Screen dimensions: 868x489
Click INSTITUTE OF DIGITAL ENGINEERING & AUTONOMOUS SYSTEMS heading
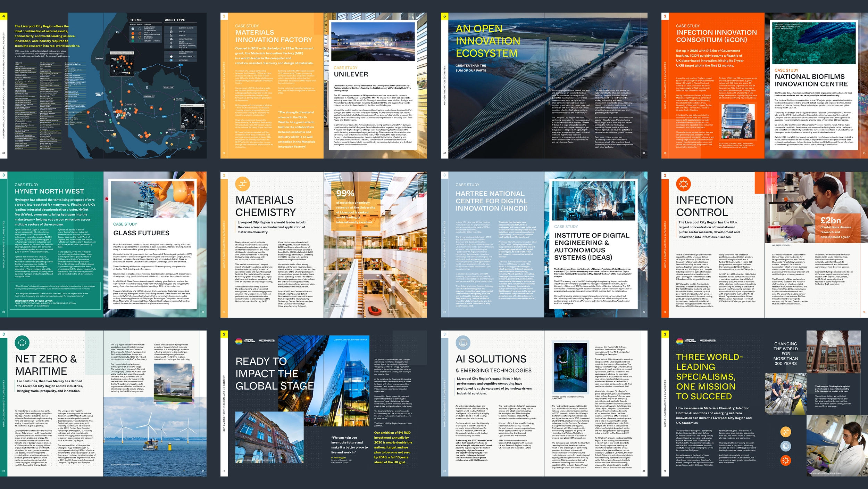coord(592,246)
